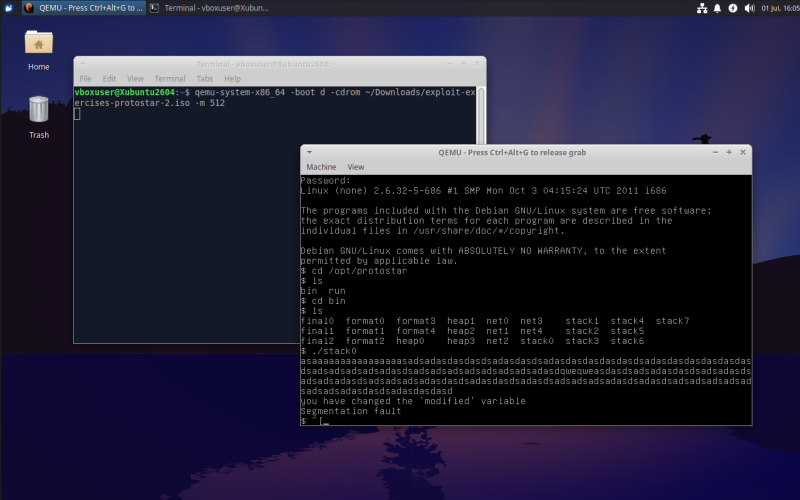Open the notifications bell icon
This screenshot has width=800, height=500.
pyautogui.click(x=717, y=8)
